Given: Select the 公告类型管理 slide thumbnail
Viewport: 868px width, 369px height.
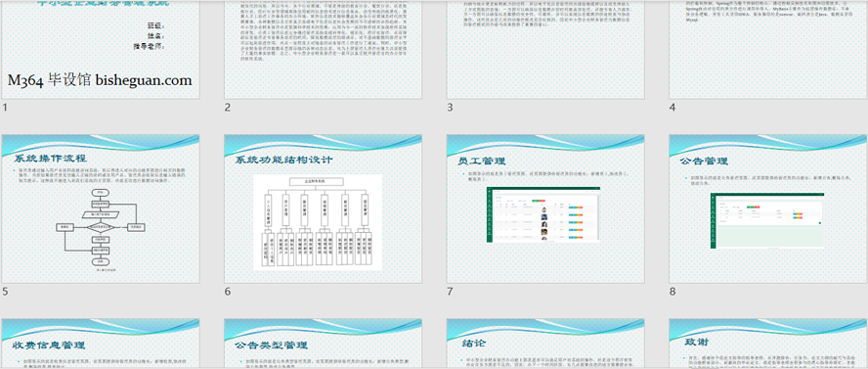Looking at the screenshot, I should (324, 344).
